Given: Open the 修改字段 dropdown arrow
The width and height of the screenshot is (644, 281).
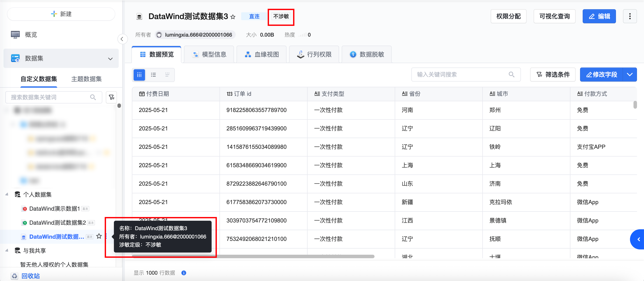Looking at the screenshot, I should pyautogui.click(x=629, y=75).
